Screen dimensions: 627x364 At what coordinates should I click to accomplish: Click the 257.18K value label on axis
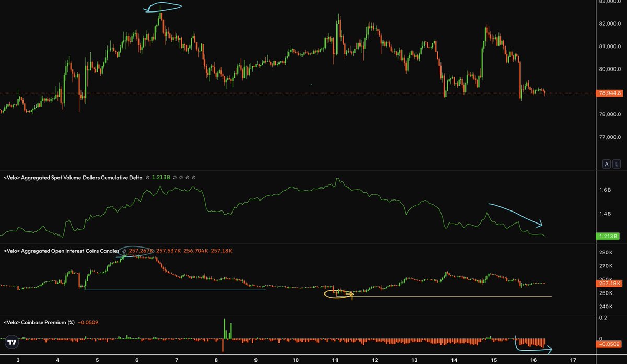609,283
